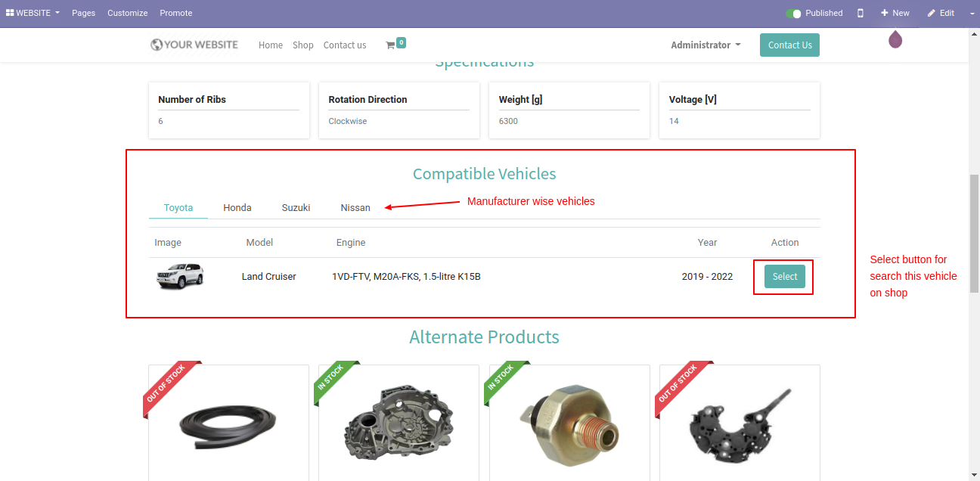Click the Select button for Land Cruiser
The height and width of the screenshot is (481, 980).
pyautogui.click(x=785, y=277)
